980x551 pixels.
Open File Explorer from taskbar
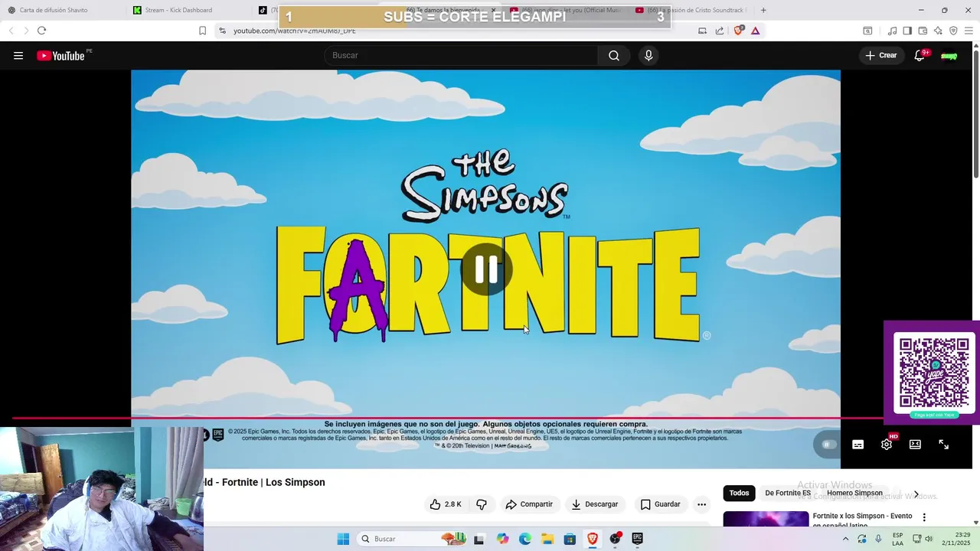tap(547, 539)
